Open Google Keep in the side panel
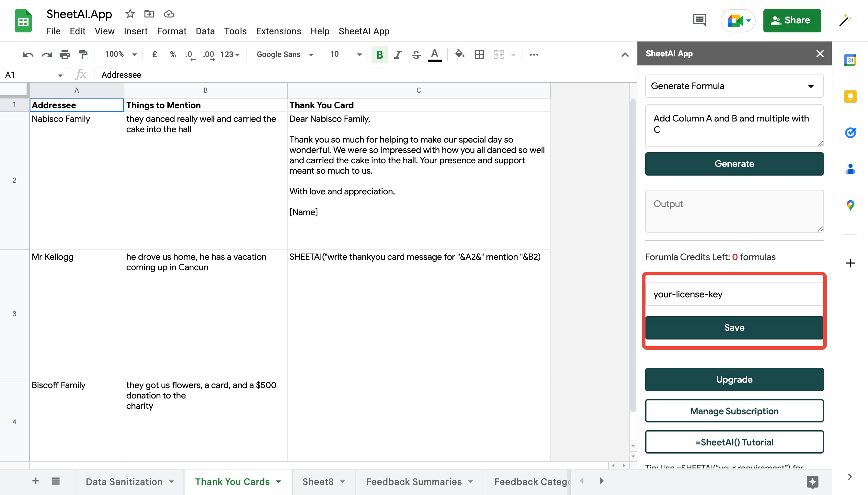This screenshot has width=868, height=495. pos(850,97)
